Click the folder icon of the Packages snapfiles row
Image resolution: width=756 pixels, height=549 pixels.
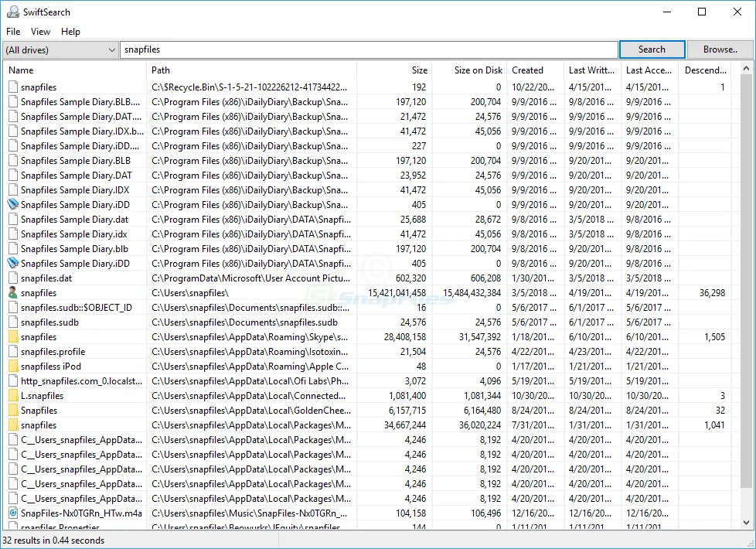pyautogui.click(x=13, y=425)
